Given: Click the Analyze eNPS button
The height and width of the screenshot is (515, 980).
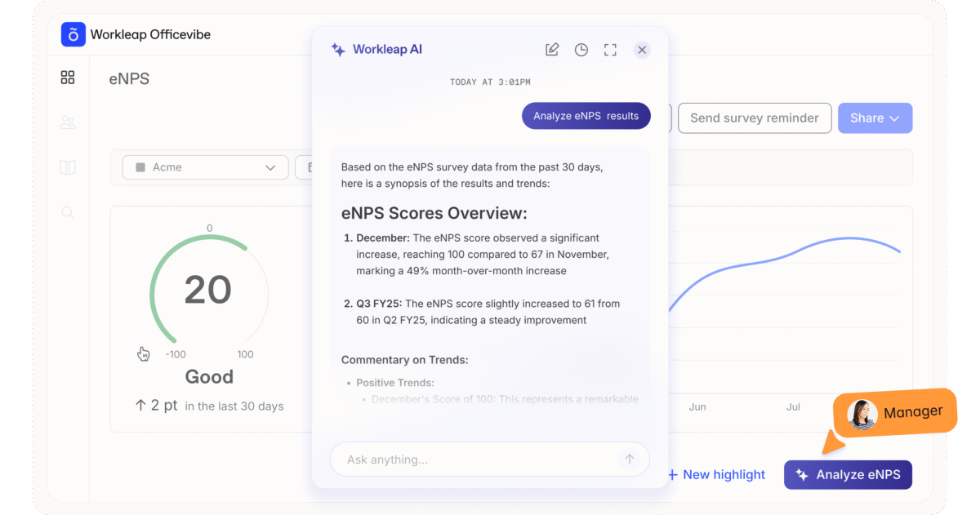Looking at the screenshot, I should point(848,475).
